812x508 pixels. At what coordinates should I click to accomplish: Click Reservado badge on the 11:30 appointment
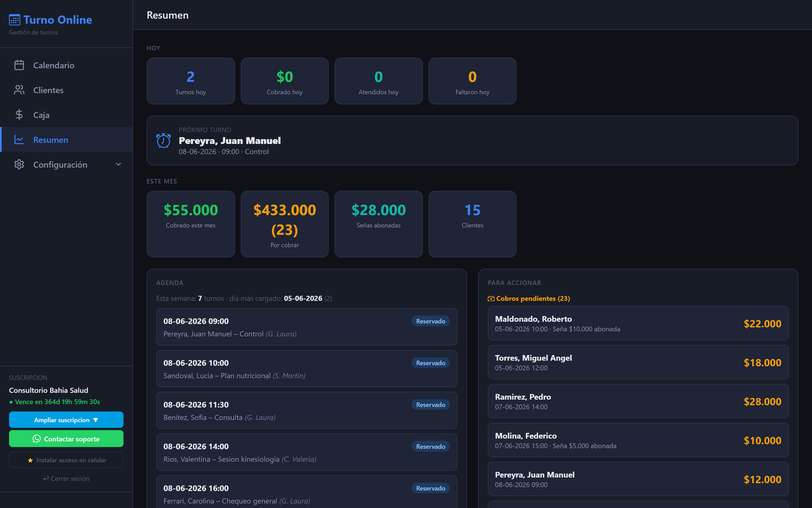pos(431,405)
